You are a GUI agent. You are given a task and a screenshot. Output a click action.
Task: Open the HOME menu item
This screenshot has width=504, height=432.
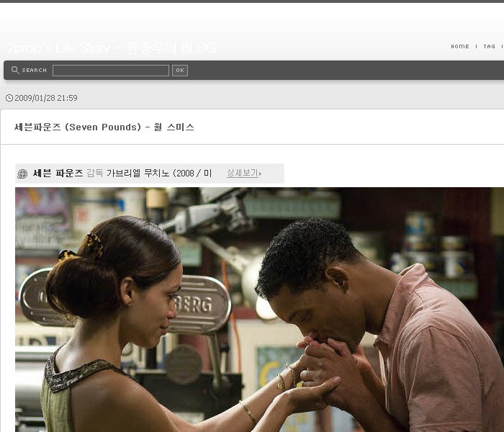460,46
